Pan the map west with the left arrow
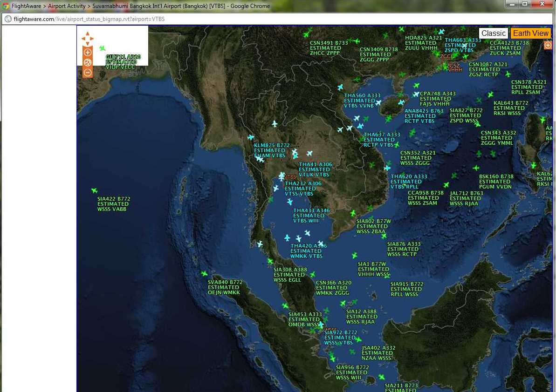This screenshot has width=556, height=392. coord(84,38)
